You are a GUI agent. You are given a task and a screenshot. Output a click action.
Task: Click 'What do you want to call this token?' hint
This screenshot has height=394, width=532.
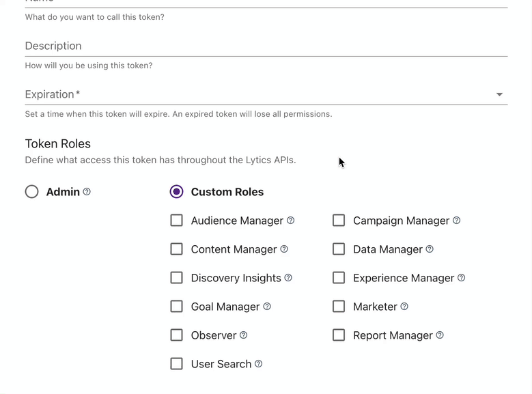[x=95, y=17]
